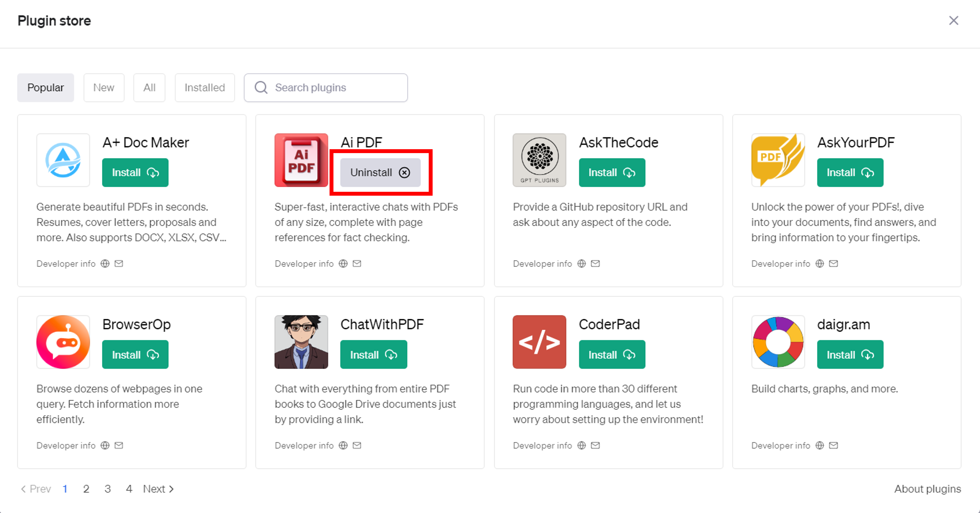The width and height of the screenshot is (980, 513).
Task: Email the Ai PDF developer
Action: [x=357, y=263]
